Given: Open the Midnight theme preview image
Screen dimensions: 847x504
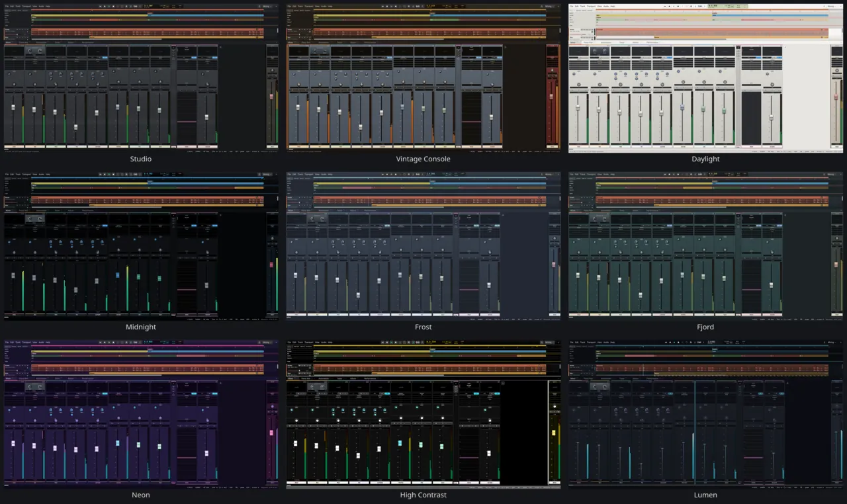Looking at the screenshot, I should (x=141, y=247).
